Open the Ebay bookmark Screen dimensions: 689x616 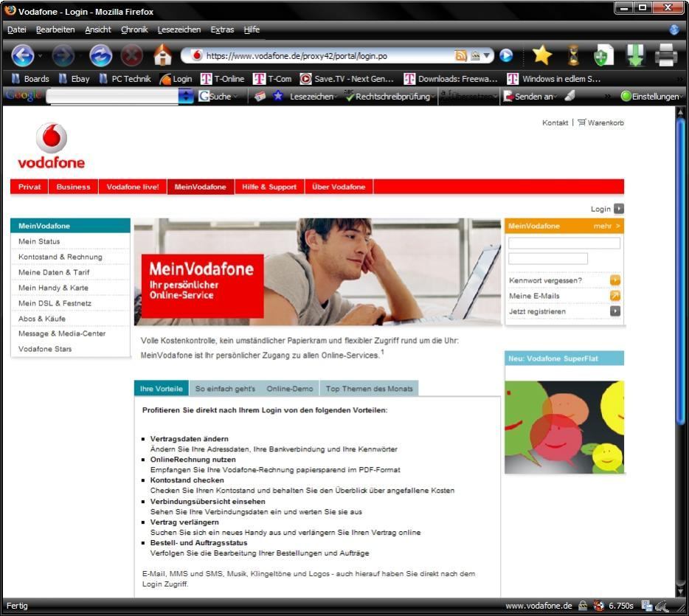pyautogui.click(x=75, y=79)
